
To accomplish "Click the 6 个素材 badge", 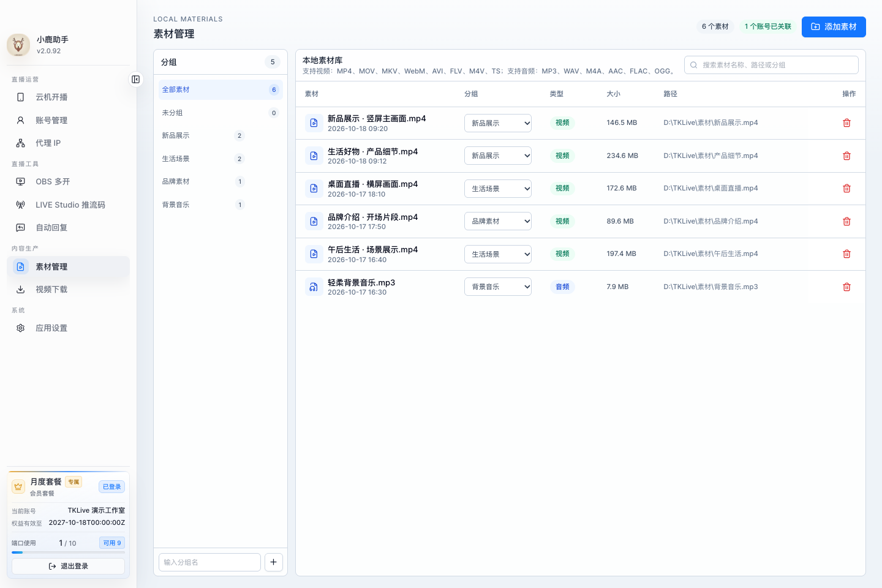I will (715, 26).
